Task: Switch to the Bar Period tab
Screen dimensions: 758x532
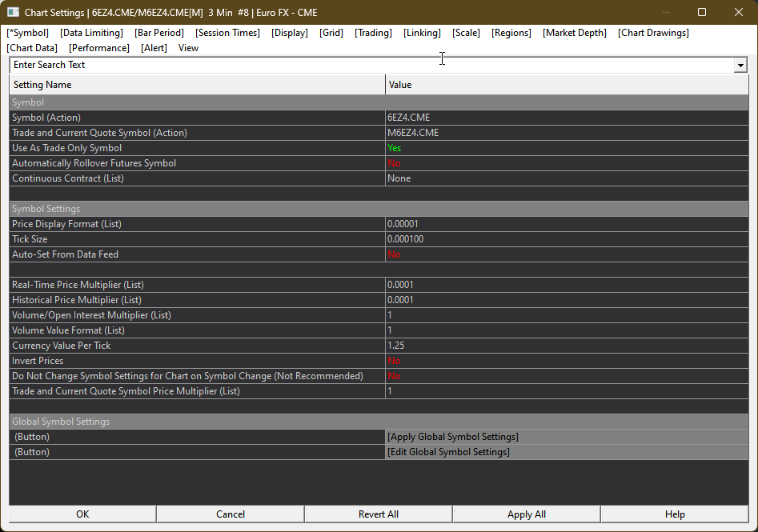Action: point(159,33)
